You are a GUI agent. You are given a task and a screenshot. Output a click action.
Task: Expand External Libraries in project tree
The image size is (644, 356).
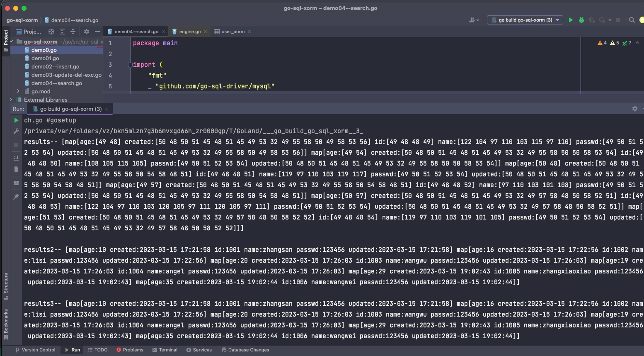[x=11, y=100]
